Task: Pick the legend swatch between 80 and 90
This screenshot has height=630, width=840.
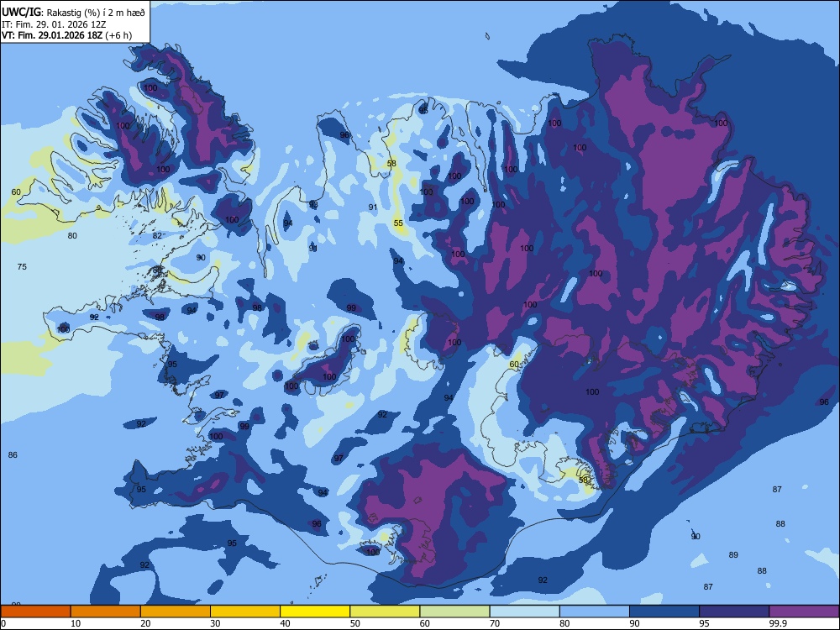Action: click(x=595, y=612)
